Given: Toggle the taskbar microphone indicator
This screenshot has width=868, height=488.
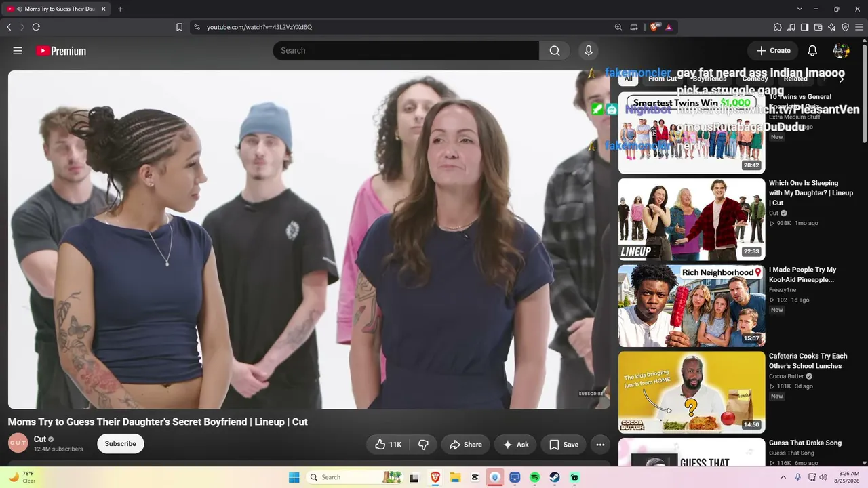Looking at the screenshot, I should [797, 477].
